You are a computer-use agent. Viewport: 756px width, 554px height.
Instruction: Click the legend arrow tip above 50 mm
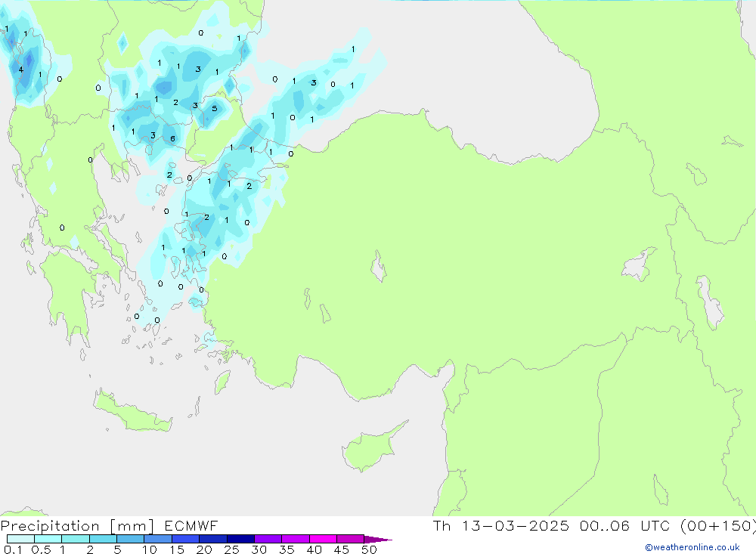tap(377, 540)
